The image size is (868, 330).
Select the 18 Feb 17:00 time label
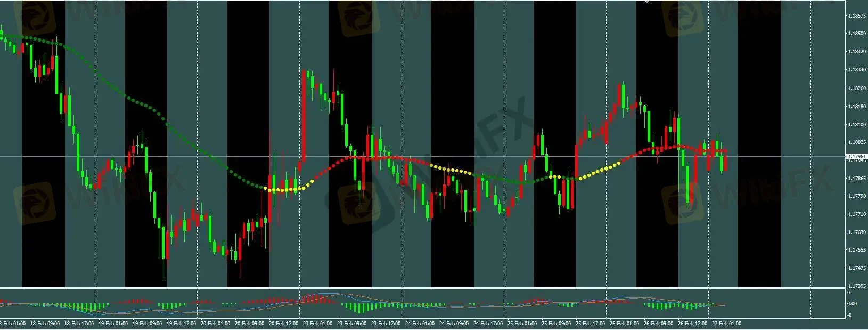click(79, 324)
